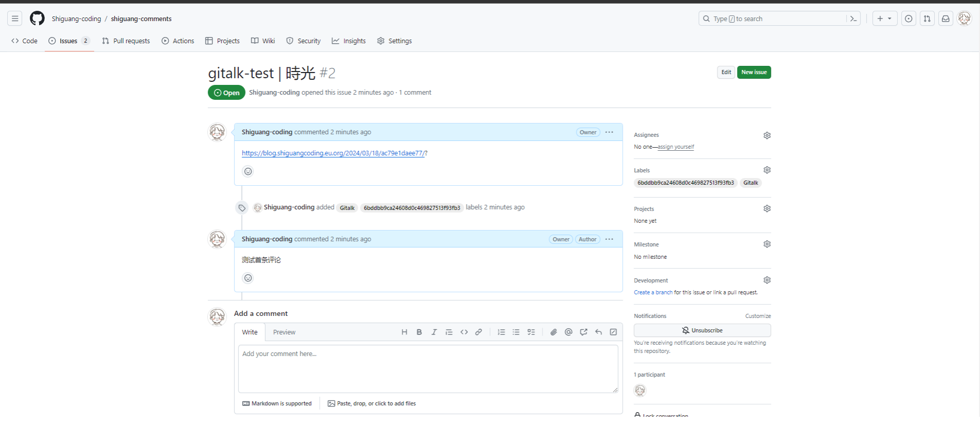Insert a quote in the comment editor
Screen dimensions: 980x443
[x=449, y=332]
